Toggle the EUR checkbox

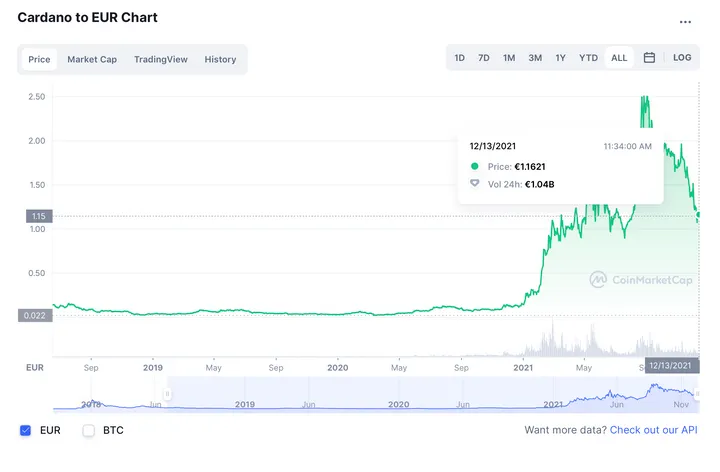pyautogui.click(x=26, y=430)
